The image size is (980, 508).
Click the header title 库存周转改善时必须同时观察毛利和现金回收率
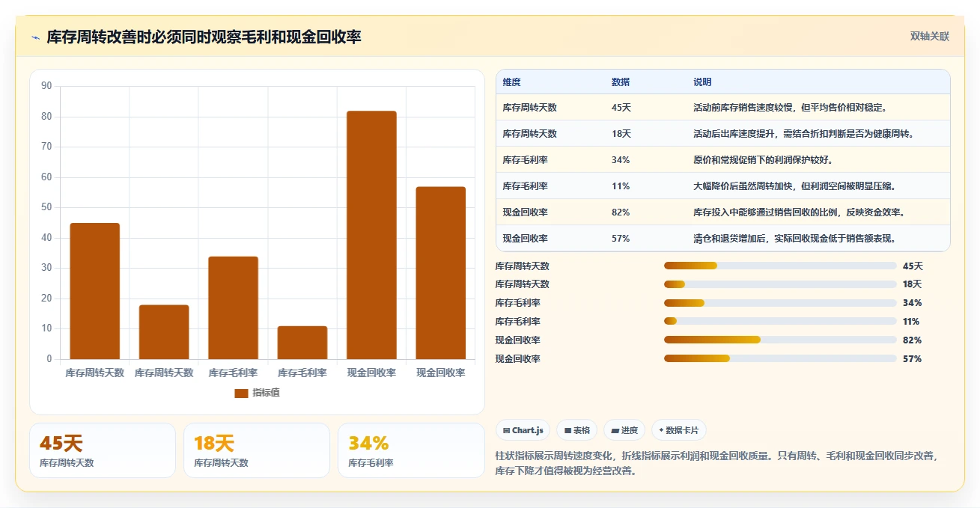pos(204,37)
